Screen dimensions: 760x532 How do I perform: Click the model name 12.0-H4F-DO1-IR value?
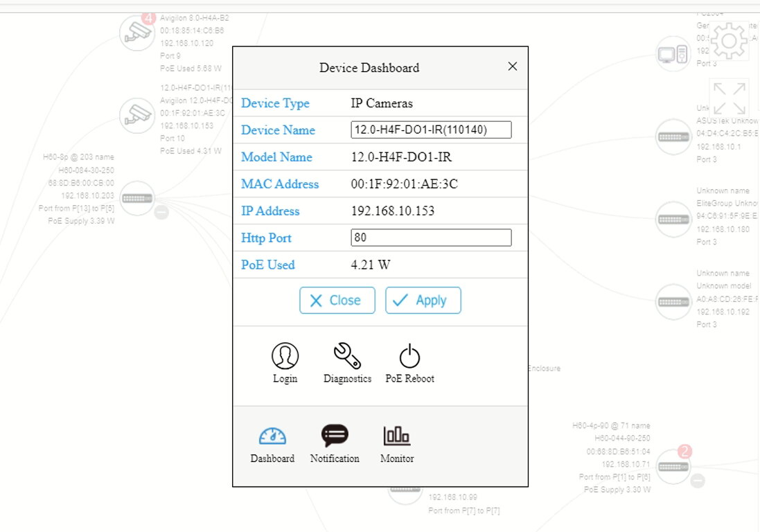(x=401, y=157)
